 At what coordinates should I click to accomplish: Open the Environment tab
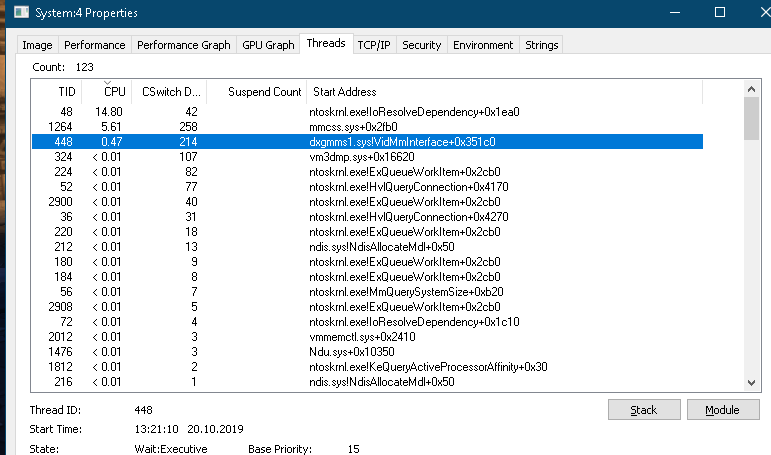[483, 45]
